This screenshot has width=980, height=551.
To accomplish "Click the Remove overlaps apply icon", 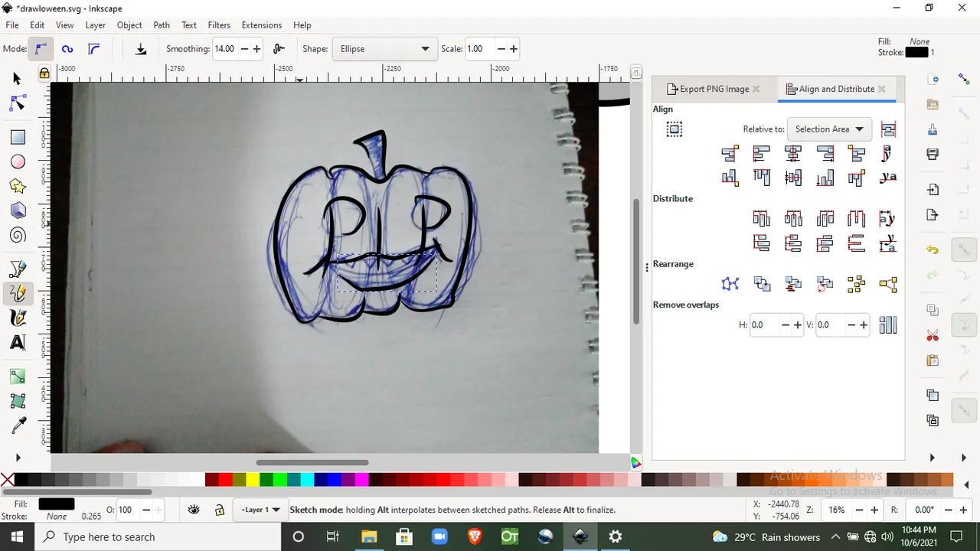I will click(888, 325).
